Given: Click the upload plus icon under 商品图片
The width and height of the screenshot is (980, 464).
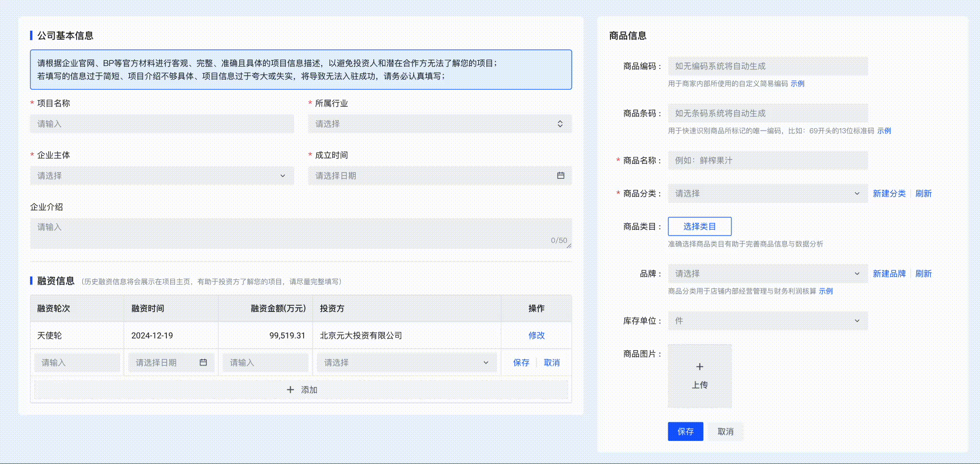Looking at the screenshot, I should [x=699, y=366].
